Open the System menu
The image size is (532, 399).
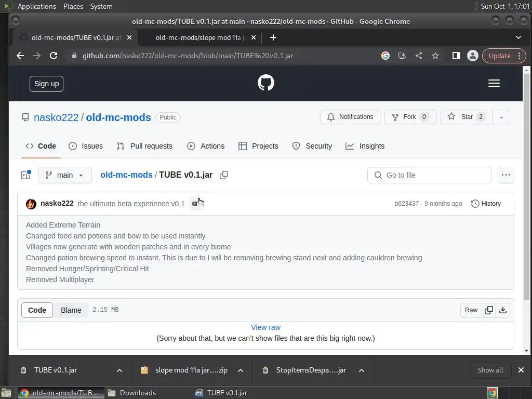click(x=101, y=6)
